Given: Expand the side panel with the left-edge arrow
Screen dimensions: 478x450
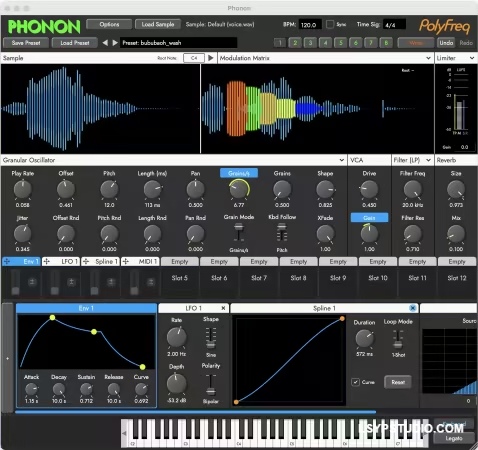Looking at the screenshot, I should (x=7, y=358).
